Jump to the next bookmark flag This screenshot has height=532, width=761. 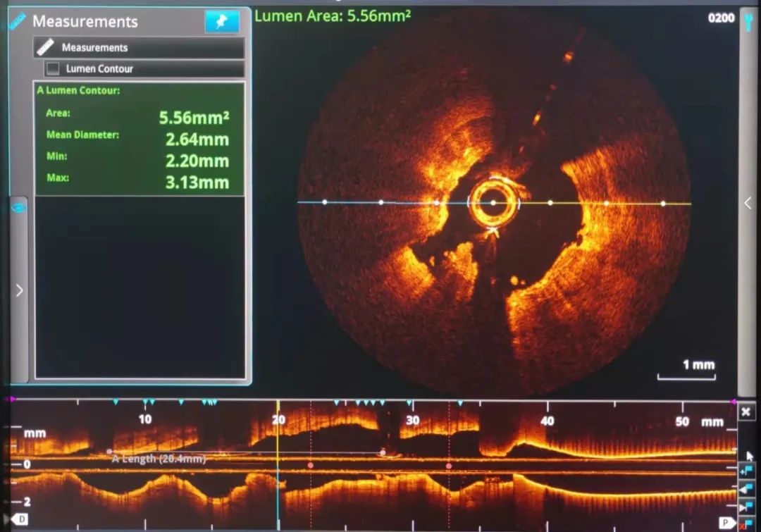(x=747, y=507)
